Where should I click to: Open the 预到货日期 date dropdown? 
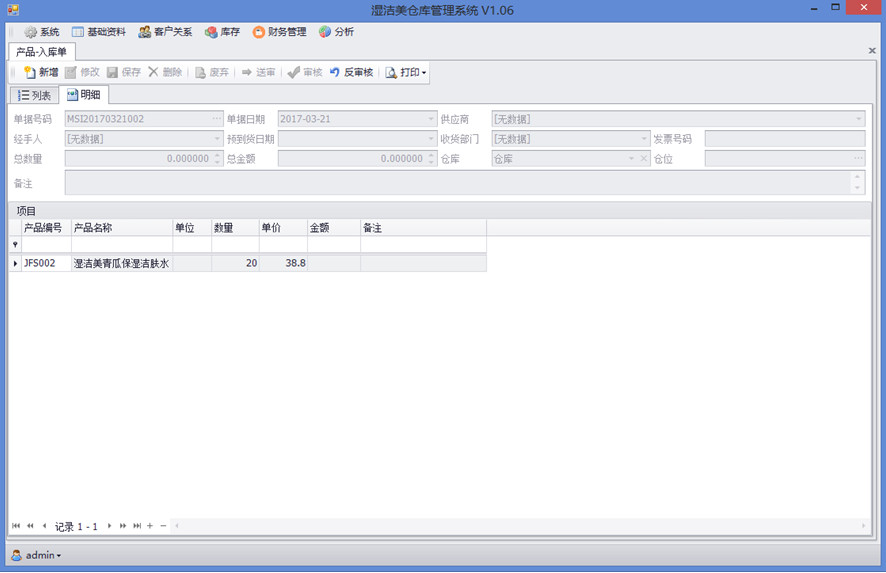tap(431, 139)
